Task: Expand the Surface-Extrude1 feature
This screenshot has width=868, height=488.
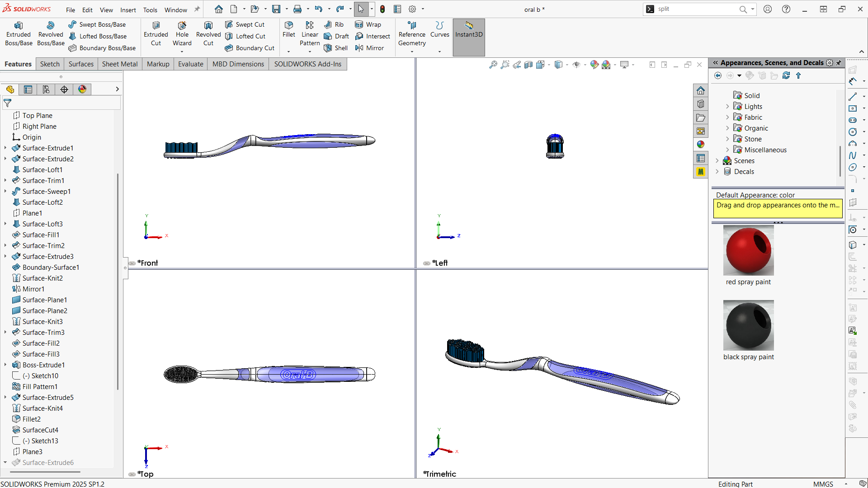Action: pos(5,148)
